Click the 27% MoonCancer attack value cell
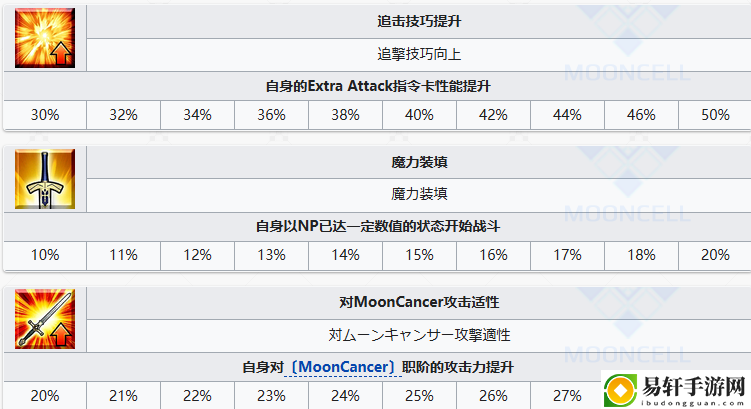Screen dimensions: 751x409 567,396
